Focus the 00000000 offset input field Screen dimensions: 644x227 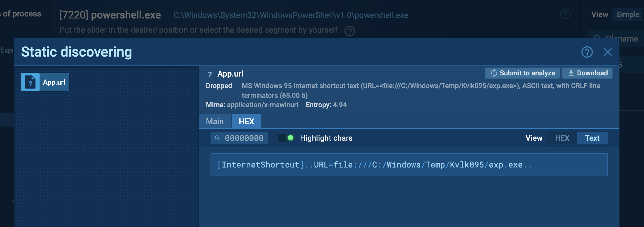(244, 138)
